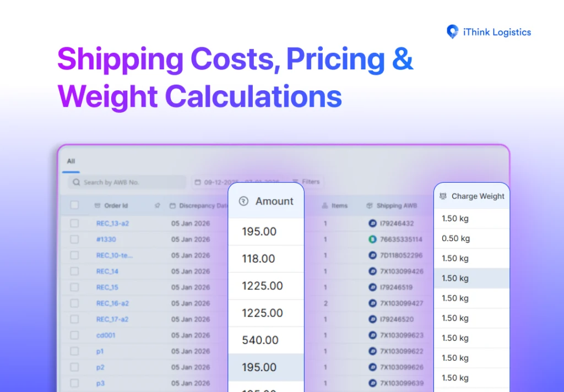Screen dimensions: 564x392
Task: Open the 09-12-2025 date range picker
Action: pyautogui.click(x=231, y=182)
